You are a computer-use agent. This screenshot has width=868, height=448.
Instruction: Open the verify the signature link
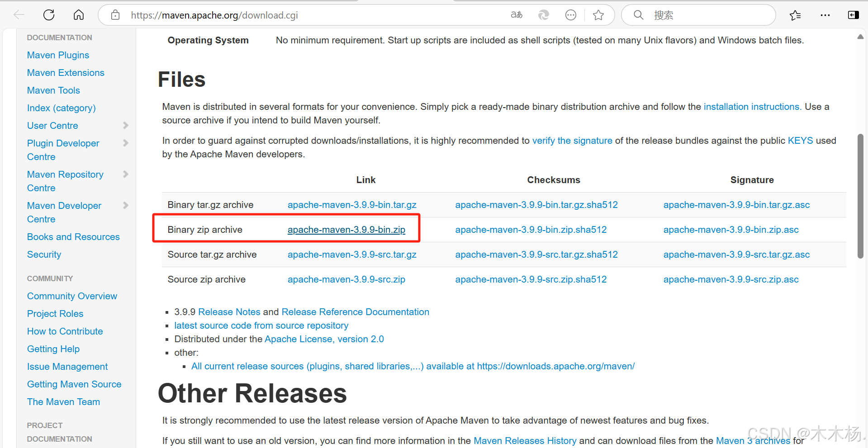[x=572, y=141]
